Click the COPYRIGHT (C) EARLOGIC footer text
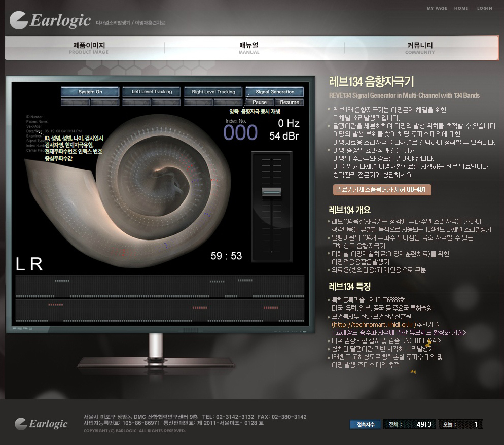Screen dimensions: 504x445 coord(134,431)
